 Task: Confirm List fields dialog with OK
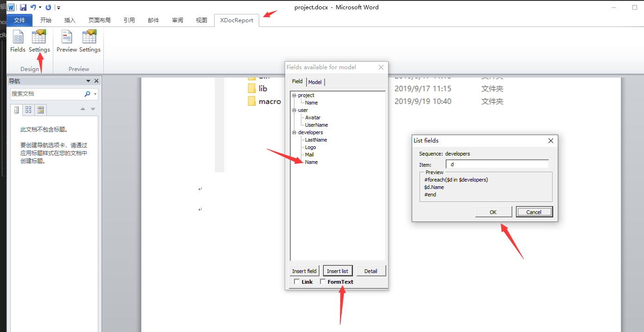493,212
